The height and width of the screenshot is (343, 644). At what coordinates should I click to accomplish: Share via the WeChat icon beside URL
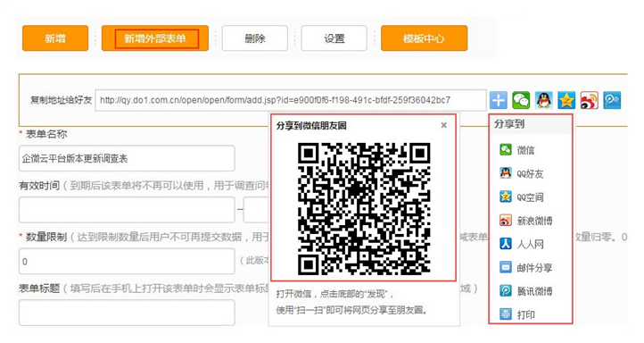coord(521,100)
